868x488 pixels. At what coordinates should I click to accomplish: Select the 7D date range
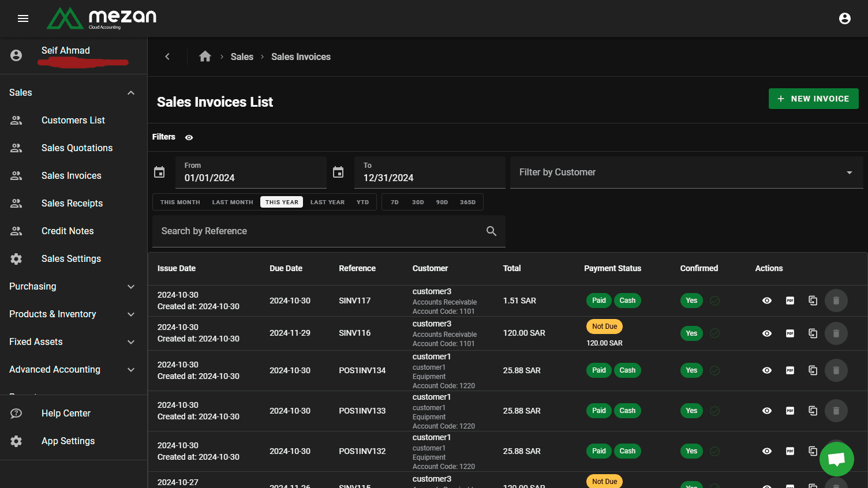[395, 202]
